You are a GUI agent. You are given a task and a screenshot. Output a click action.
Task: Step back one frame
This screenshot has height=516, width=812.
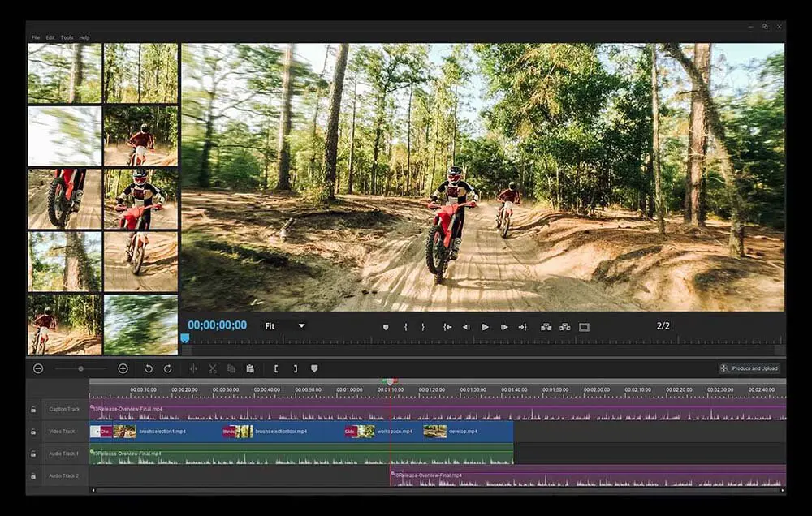coord(466,327)
